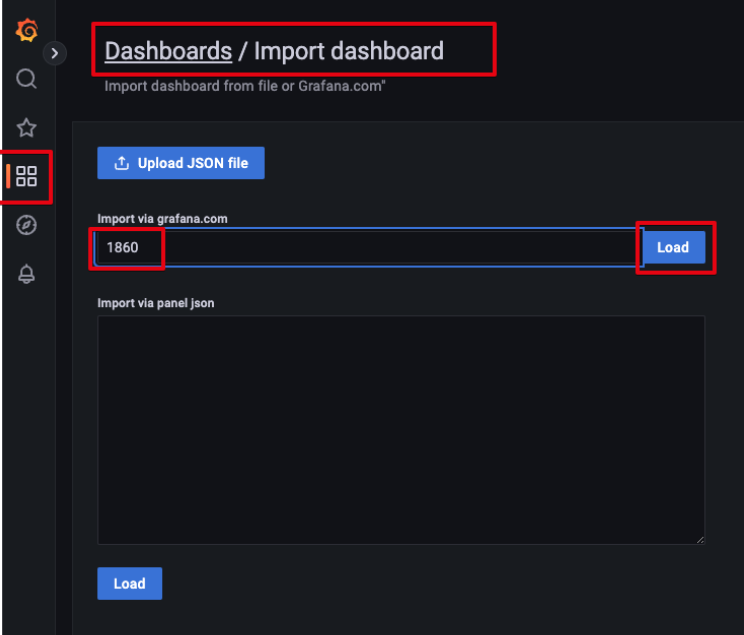The image size is (744, 635).
Task: Open the Dashboards grid icon
Action: (x=27, y=176)
